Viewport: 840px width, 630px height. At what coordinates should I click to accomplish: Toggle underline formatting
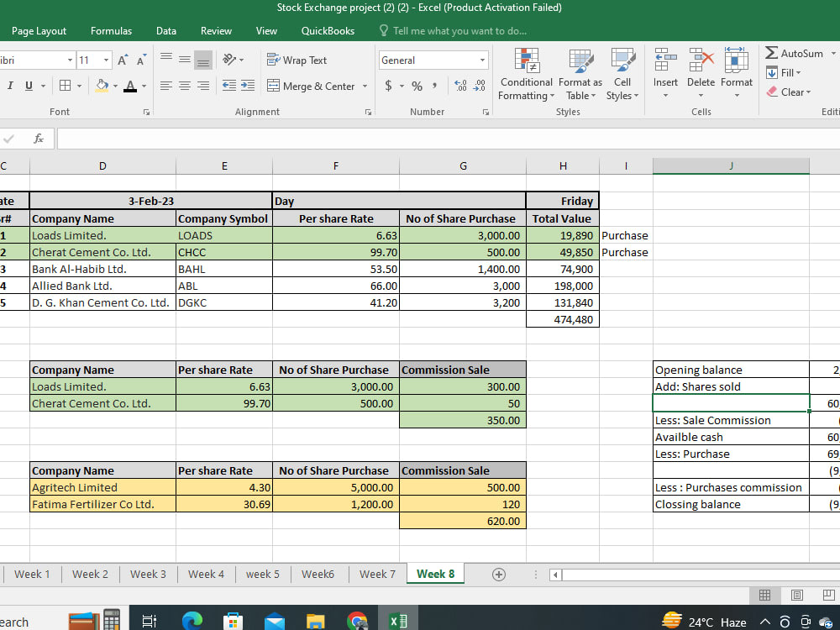(x=29, y=86)
